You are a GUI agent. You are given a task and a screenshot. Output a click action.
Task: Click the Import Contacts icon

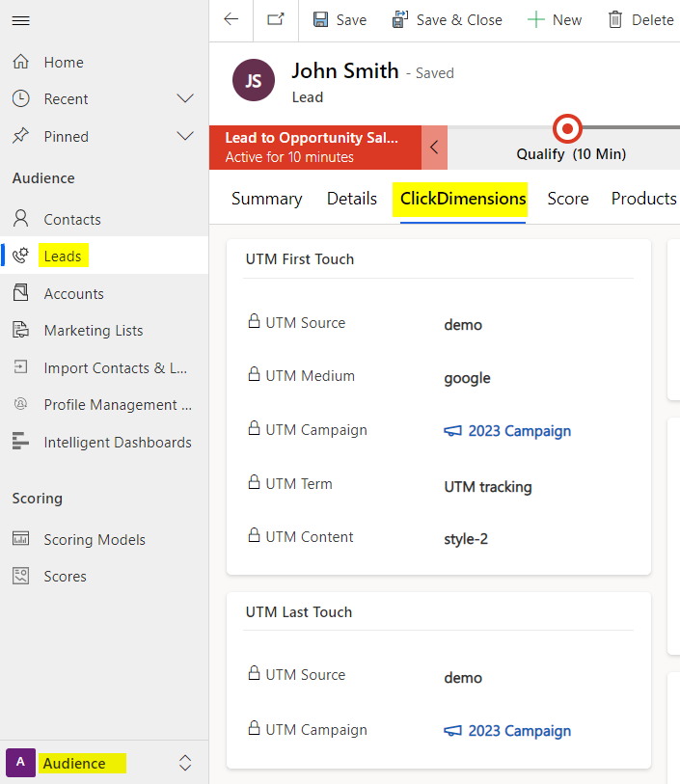[x=20, y=367]
